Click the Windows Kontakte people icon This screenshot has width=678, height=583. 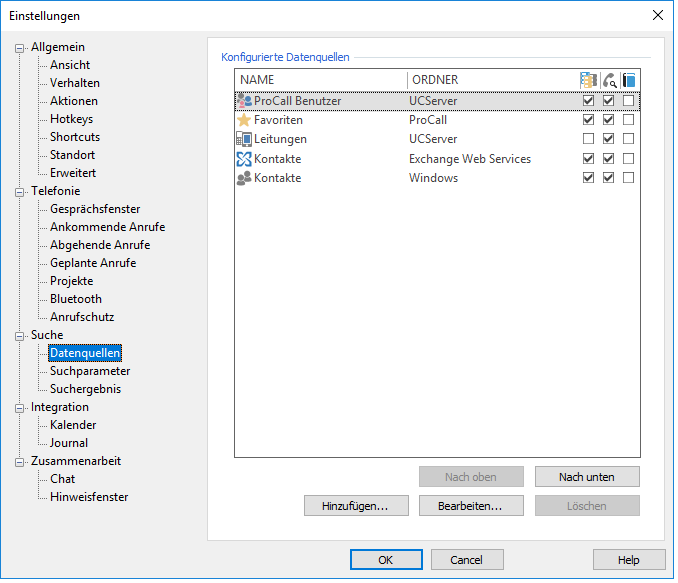(244, 178)
